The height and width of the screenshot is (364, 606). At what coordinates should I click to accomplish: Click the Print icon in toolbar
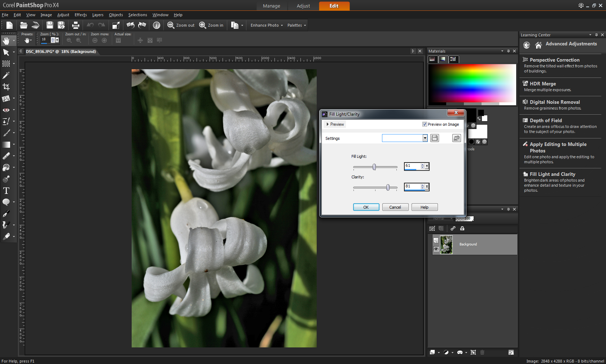(76, 25)
